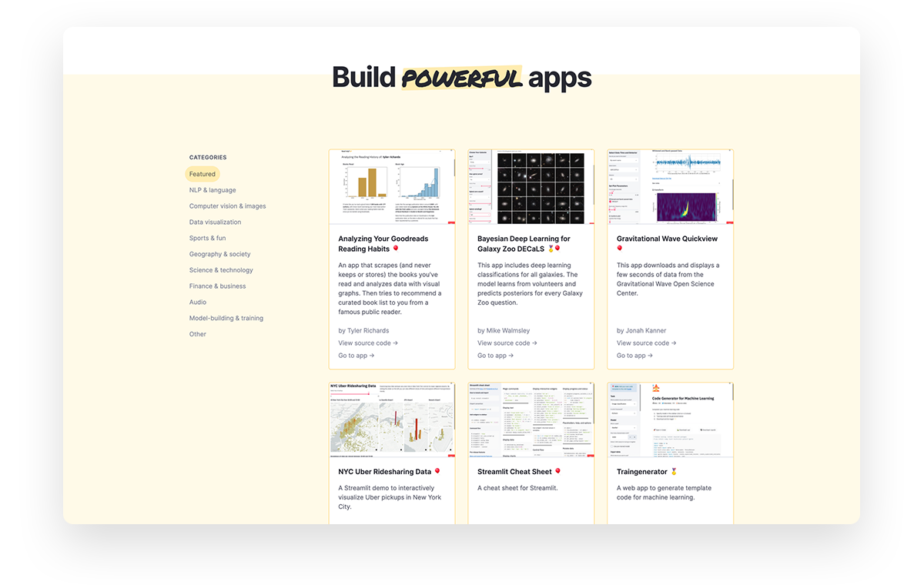The image size is (924, 585).
Task: Click the balloon icon next to NYC Uber title
Action: (437, 472)
